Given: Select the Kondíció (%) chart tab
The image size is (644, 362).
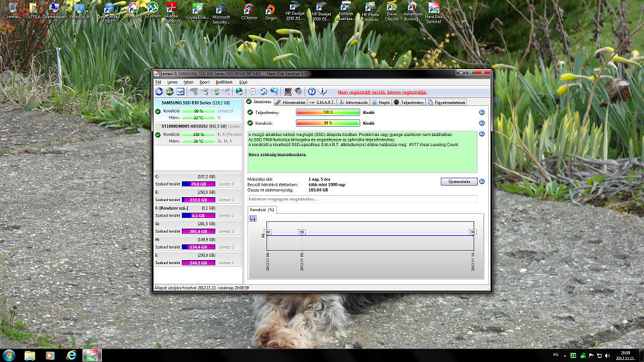Looking at the screenshot, I should point(262,210).
